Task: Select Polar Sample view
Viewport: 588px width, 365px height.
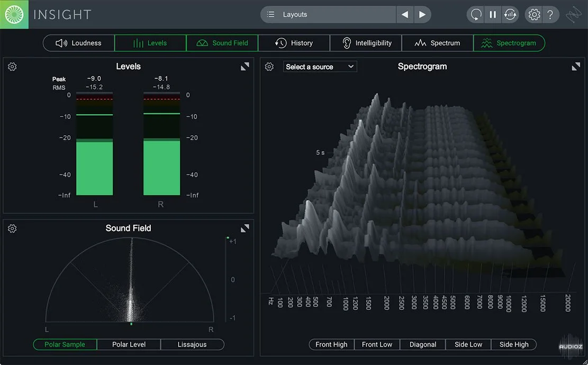Action: pos(65,344)
